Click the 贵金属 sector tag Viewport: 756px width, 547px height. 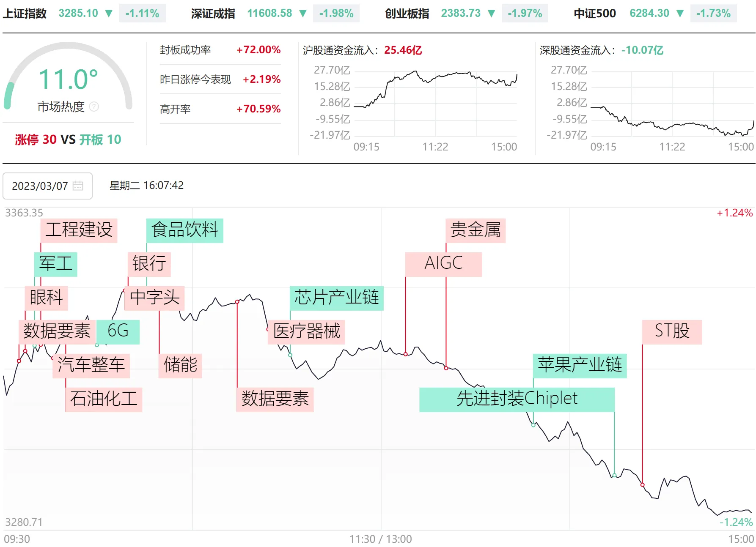476,230
